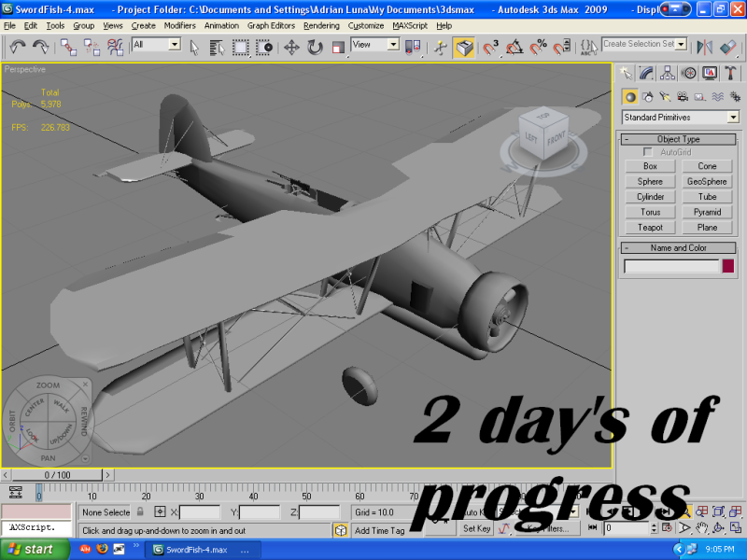The image size is (747, 560).
Task: Click the object color swatch
Action: pos(728,267)
